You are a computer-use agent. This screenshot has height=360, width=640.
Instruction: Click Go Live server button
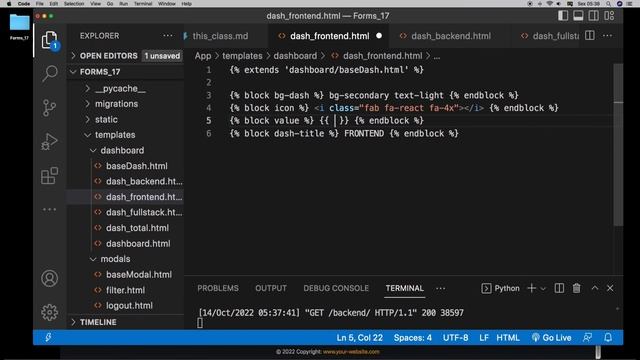(551, 338)
